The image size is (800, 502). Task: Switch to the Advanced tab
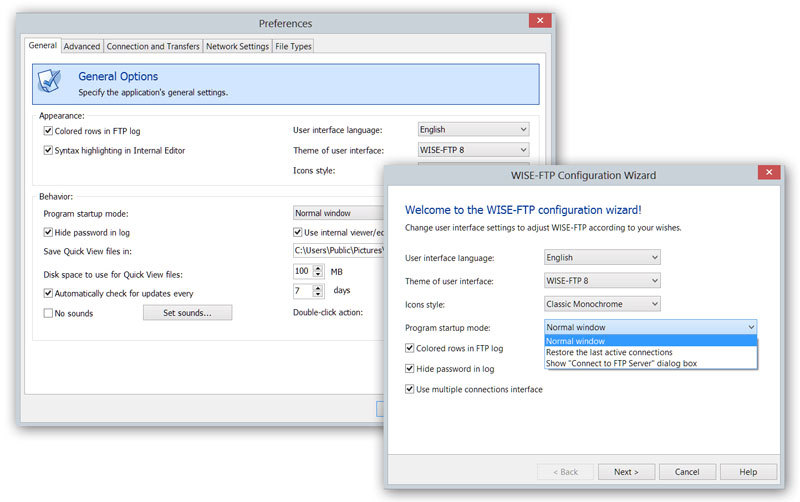(82, 46)
